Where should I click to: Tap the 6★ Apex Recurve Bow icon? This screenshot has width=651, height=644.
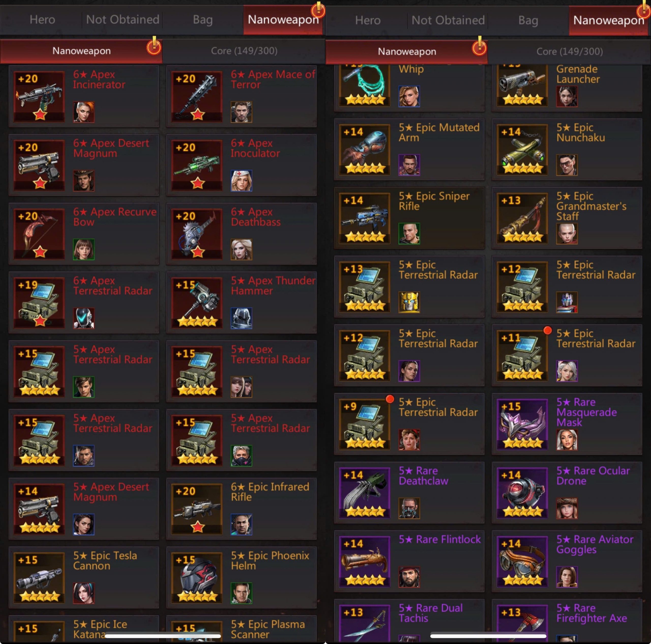[x=39, y=234]
